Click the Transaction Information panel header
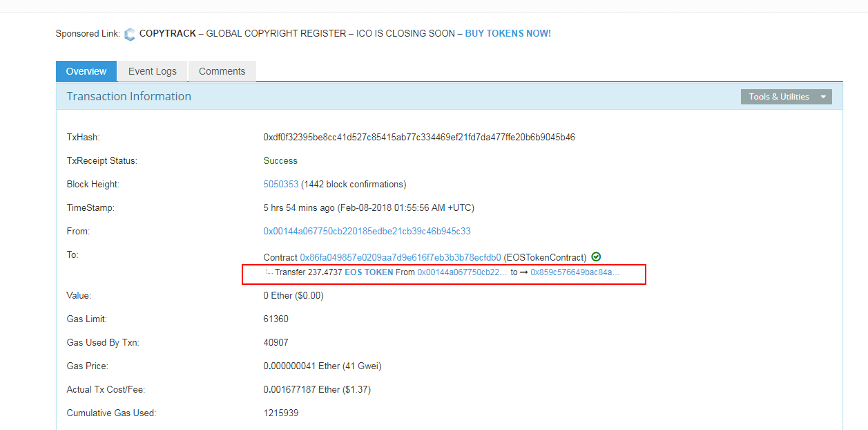 (x=128, y=96)
